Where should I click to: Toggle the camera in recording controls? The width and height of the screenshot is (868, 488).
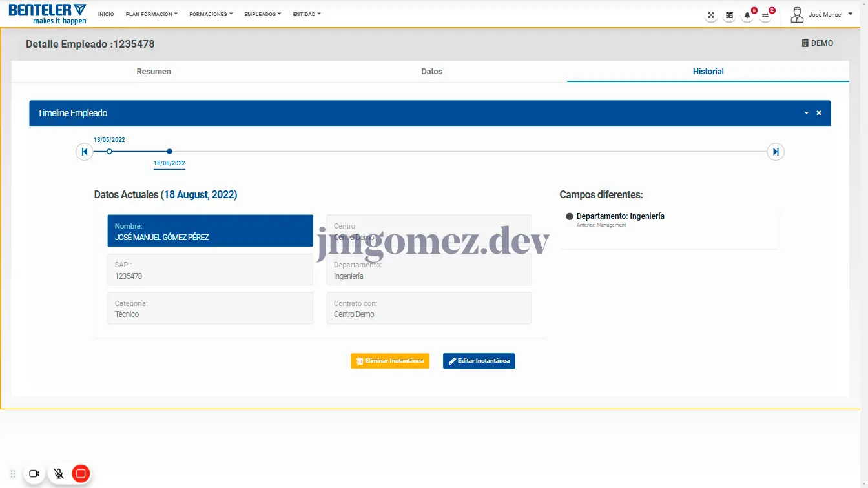coord(34,474)
